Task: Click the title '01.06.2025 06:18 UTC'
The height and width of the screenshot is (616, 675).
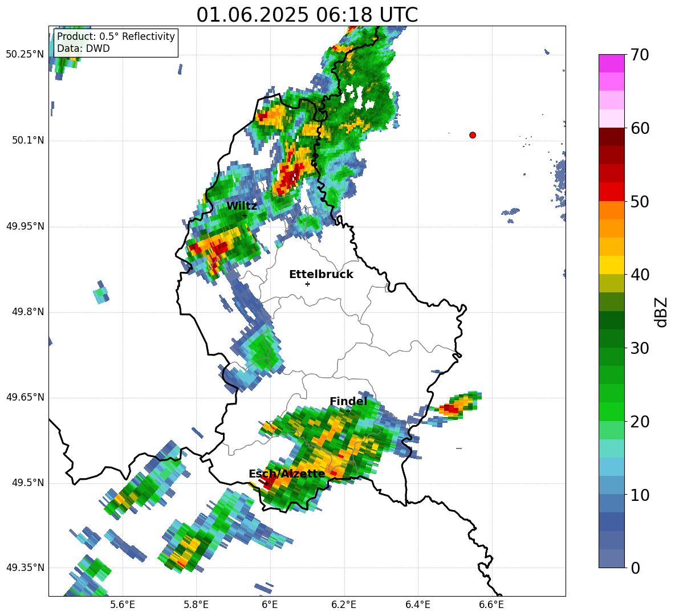Action: pyautogui.click(x=307, y=15)
